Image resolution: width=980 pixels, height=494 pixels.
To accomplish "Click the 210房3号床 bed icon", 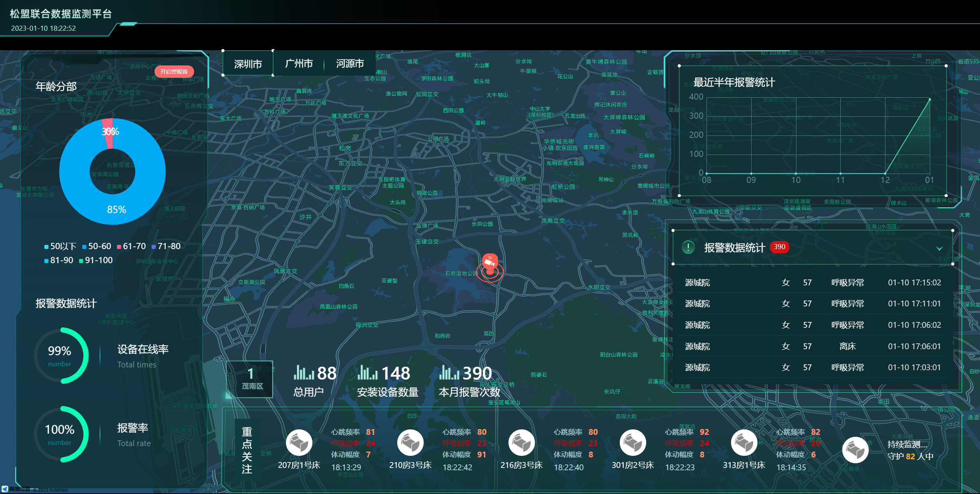I will click(410, 443).
